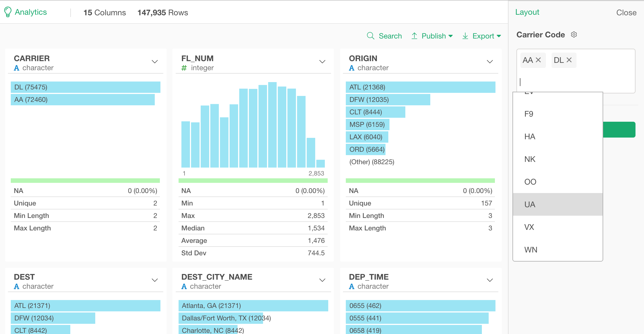
Task: Click the DL (75475) carrier bar
Action: (86, 87)
